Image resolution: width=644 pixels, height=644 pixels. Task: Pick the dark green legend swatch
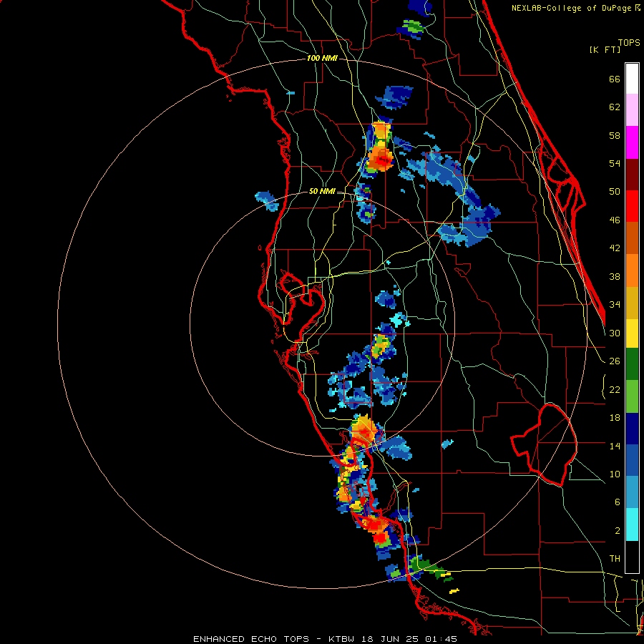pos(632,364)
